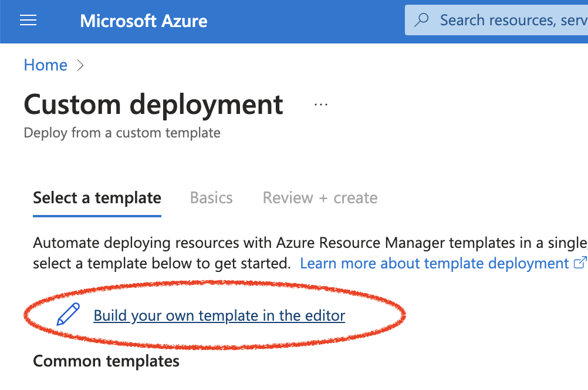Open 'Learn more about template deployment' link

[x=434, y=263]
